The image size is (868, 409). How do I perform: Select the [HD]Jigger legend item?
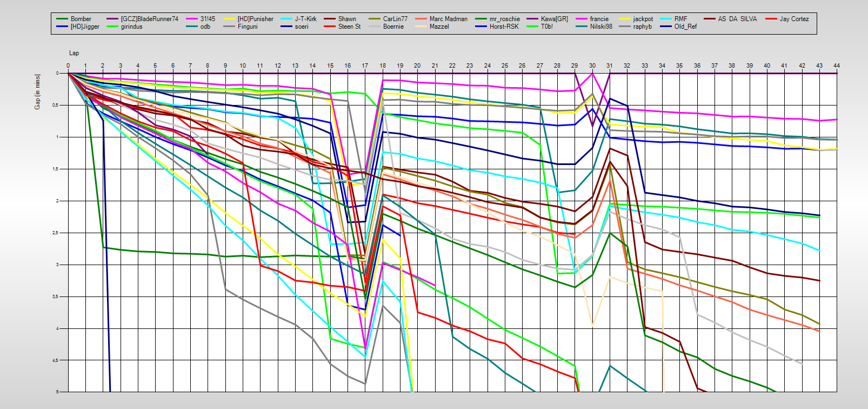85,27
